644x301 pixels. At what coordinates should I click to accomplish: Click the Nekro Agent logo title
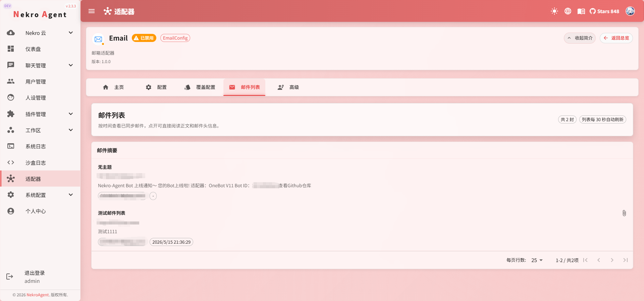click(40, 14)
